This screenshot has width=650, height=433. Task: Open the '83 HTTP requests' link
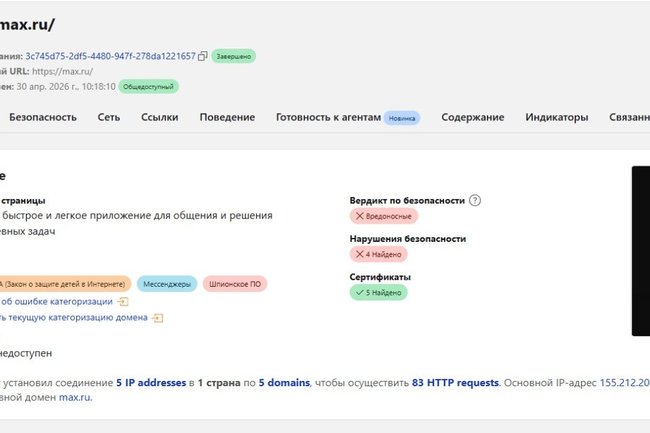tap(455, 382)
